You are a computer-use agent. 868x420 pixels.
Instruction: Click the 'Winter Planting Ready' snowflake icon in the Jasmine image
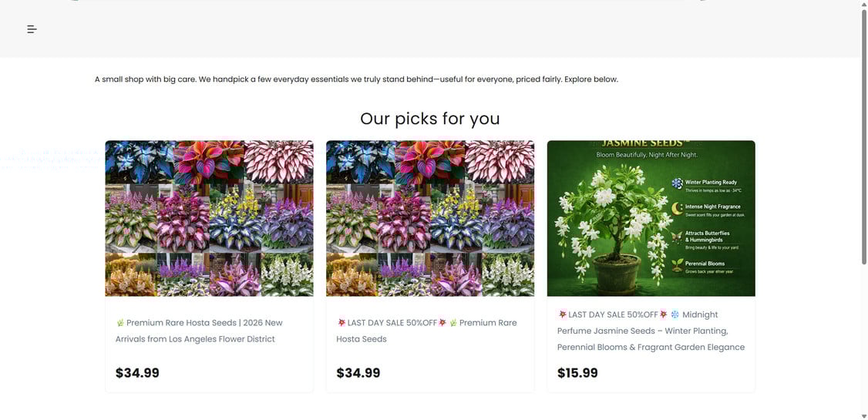click(x=677, y=183)
